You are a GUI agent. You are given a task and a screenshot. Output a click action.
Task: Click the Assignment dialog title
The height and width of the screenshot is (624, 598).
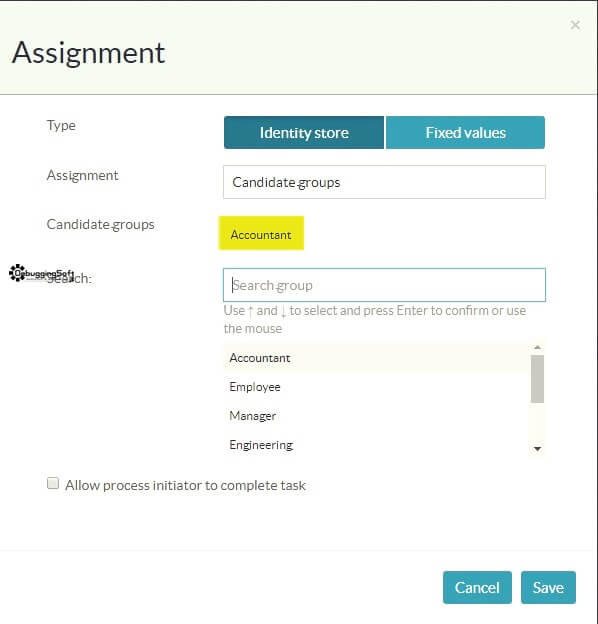click(x=88, y=53)
